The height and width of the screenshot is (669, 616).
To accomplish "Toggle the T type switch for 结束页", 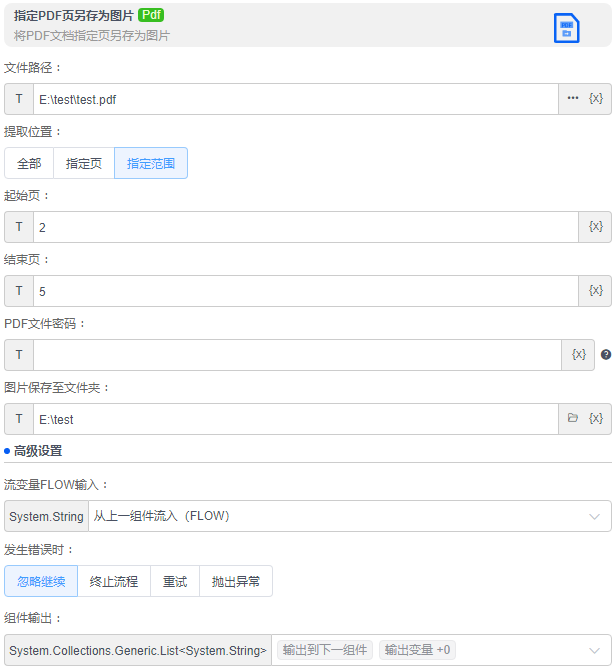I will coord(19,291).
